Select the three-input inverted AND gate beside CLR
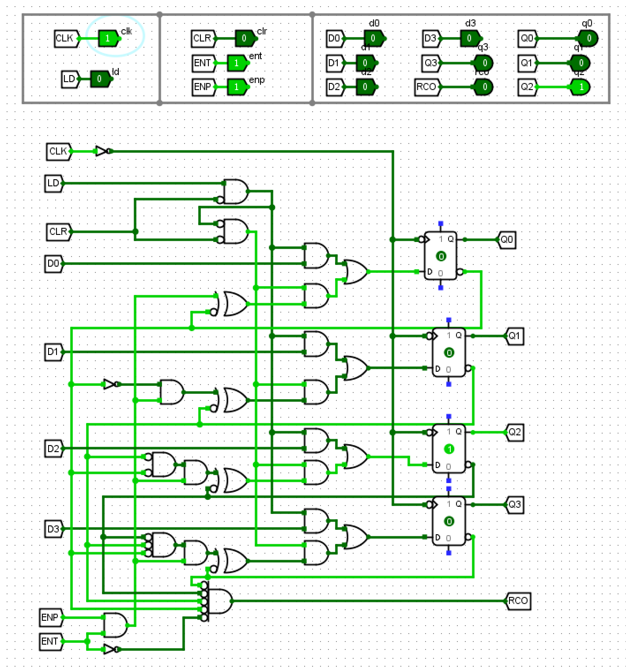 pos(234,231)
